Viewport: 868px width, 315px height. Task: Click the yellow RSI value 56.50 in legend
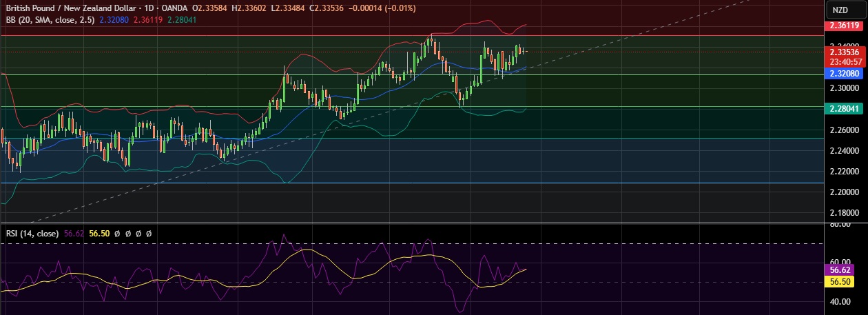tap(101, 234)
